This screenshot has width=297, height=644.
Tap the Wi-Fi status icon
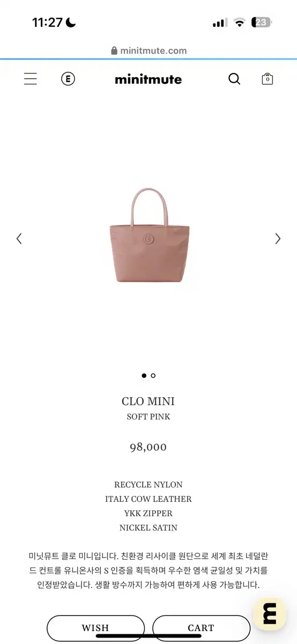click(240, 23)
